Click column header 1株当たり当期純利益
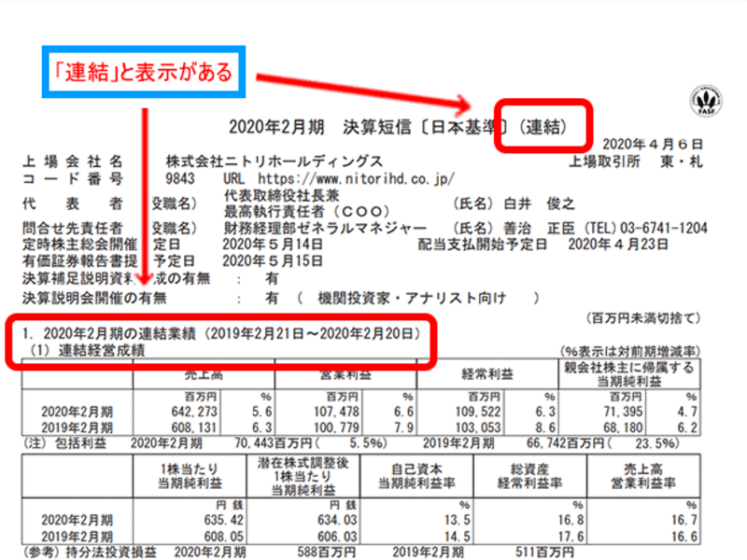Screen dimensions: 747x560 pyautogui.click(x=190, y=476)
